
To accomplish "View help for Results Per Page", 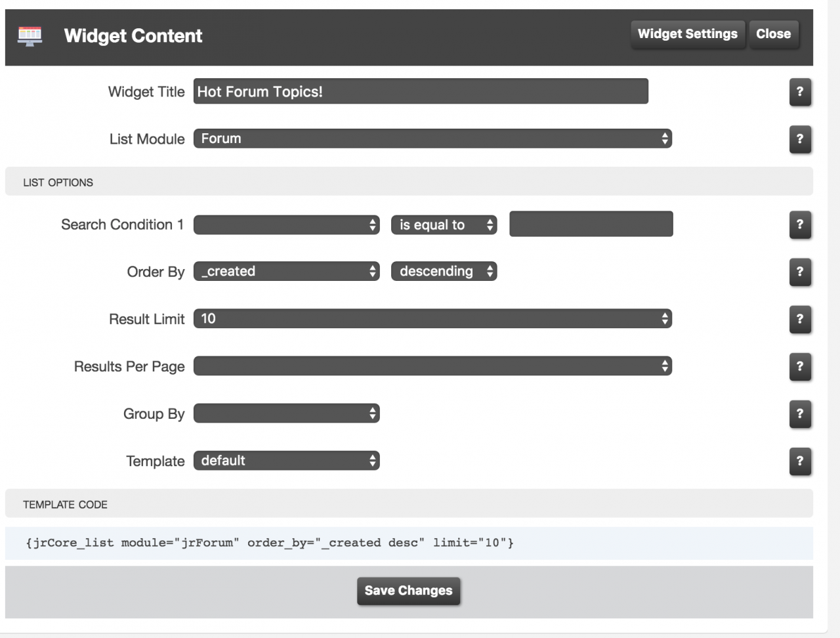I will click(800, 366).
